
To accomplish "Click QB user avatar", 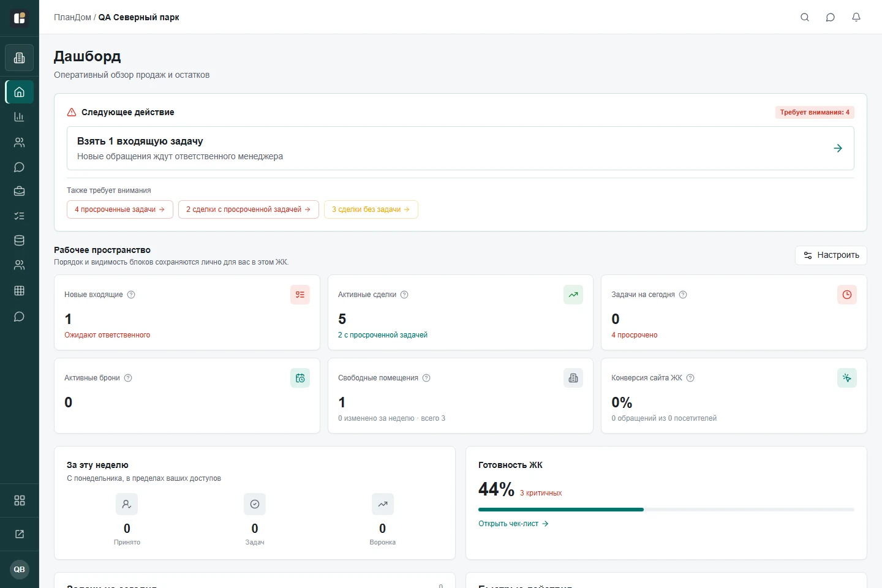I will 20,570.
